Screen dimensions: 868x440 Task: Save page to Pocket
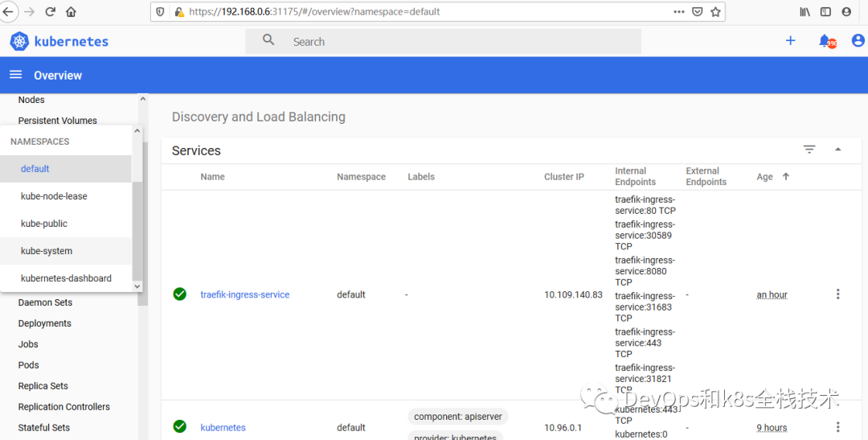698,11
